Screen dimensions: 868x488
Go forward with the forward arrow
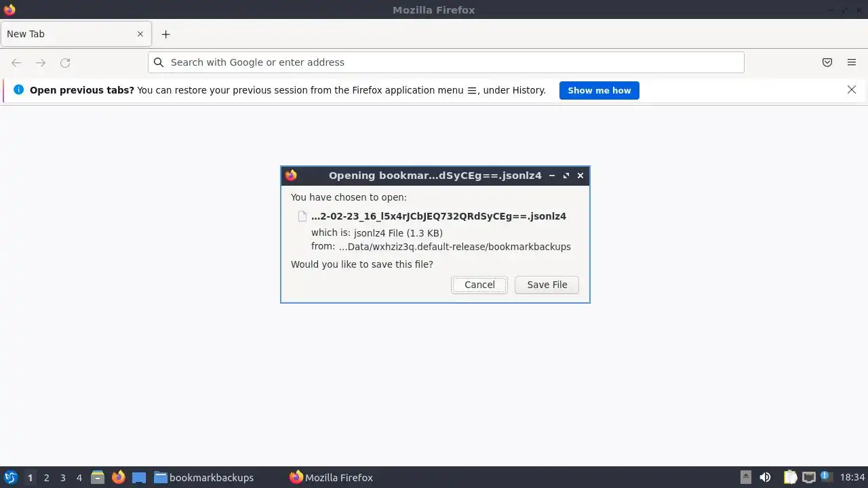pyautogui.click(x=41, y=62)
